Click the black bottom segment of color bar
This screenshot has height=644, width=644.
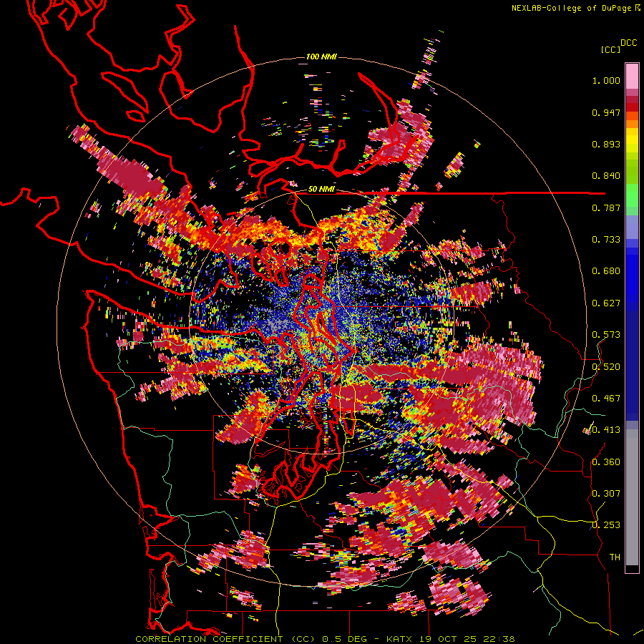632,568
